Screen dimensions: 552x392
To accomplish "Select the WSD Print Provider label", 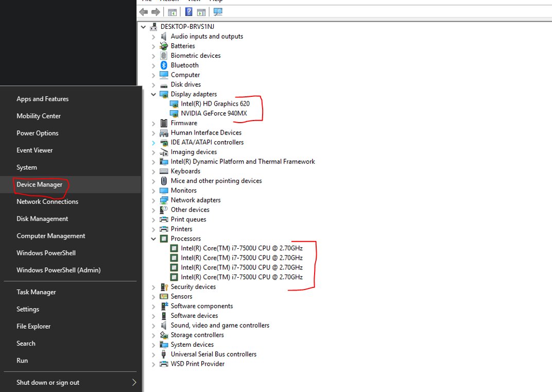I will coord(198,364).
